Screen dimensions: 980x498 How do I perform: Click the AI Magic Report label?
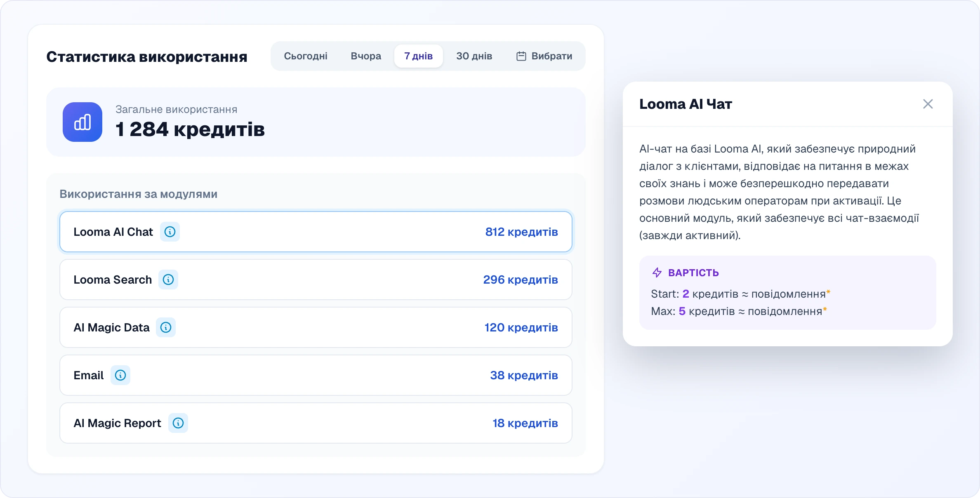pos(117,423)
